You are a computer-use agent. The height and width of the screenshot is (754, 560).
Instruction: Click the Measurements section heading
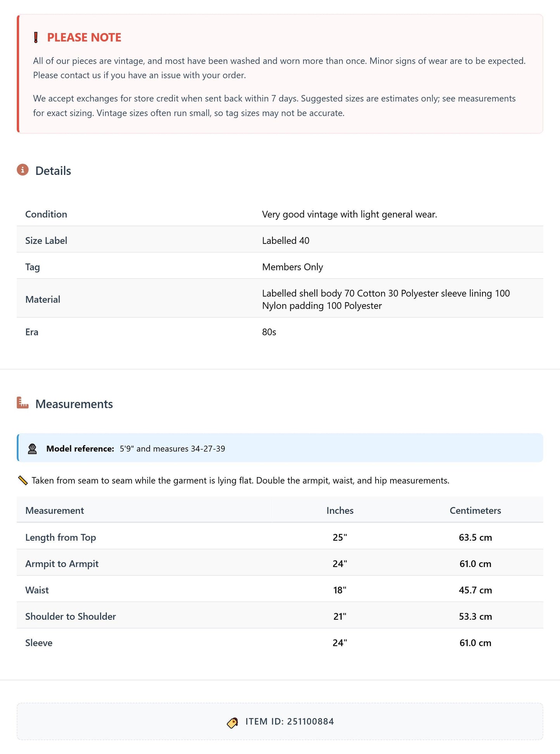tap(74, 404)
